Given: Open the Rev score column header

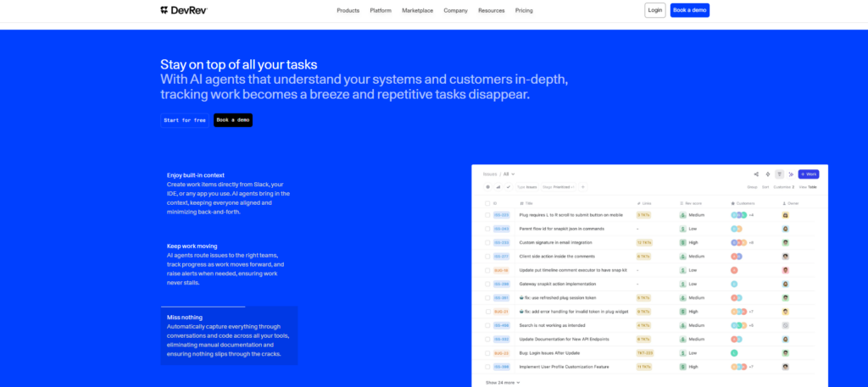Looking at the screenshot, I should [x=692, y=203].
